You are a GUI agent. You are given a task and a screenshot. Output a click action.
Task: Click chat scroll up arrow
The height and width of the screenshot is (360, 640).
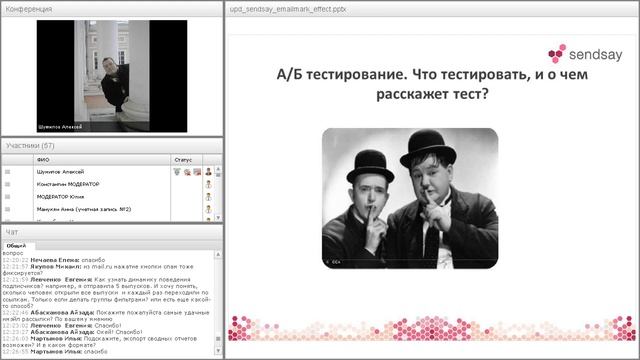[218, 254]
